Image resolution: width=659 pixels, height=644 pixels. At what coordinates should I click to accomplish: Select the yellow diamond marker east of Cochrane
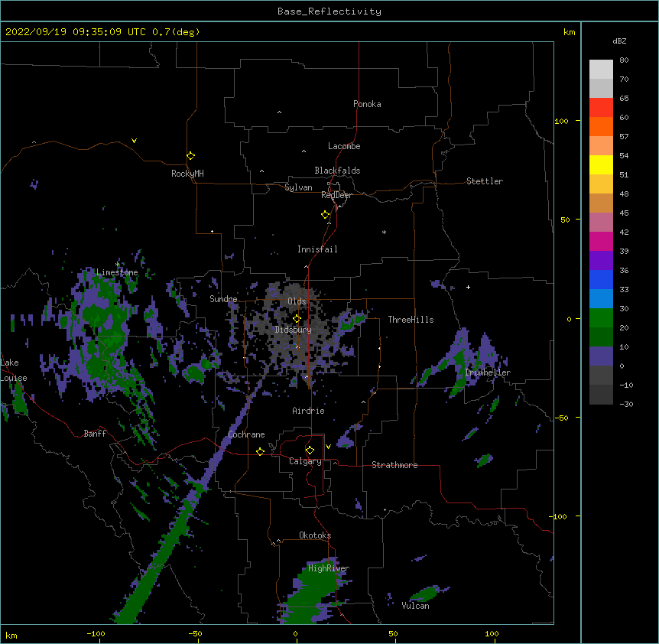click(260, 451)
